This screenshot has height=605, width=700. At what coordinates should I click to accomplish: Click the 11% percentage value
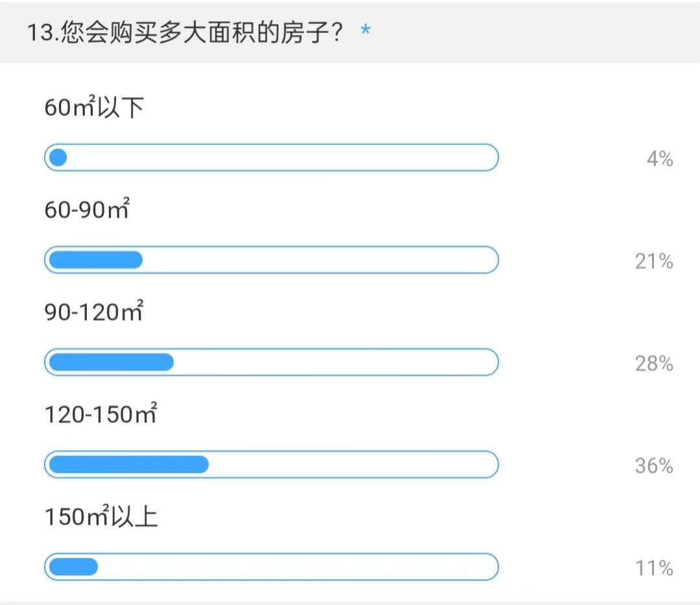point(654,569)
